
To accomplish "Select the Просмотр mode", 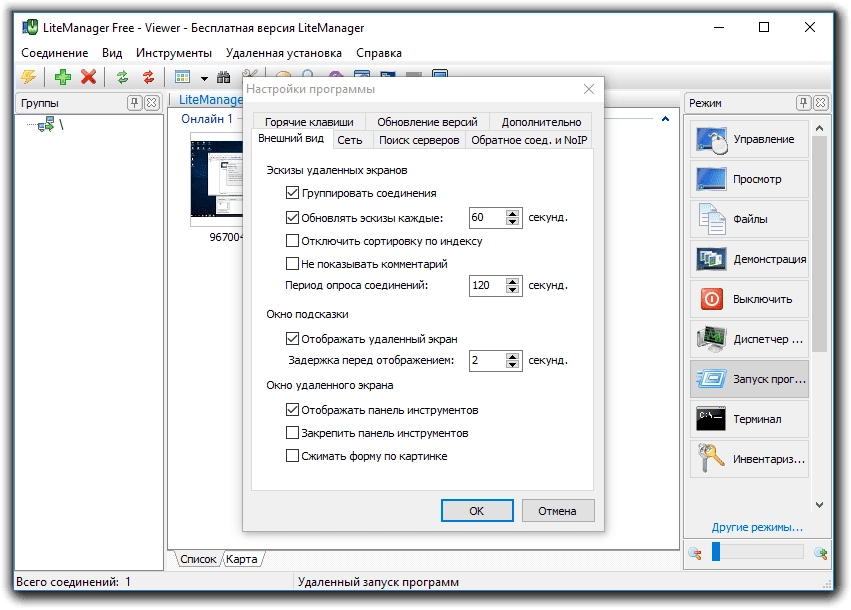I will [750, 179].
